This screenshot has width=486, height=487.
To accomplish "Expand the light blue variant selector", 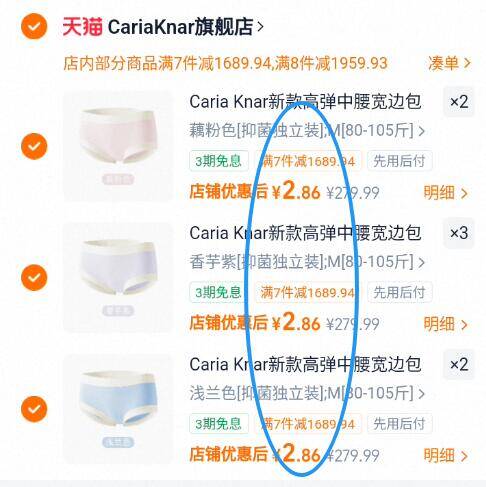I will tap(307, 393).
